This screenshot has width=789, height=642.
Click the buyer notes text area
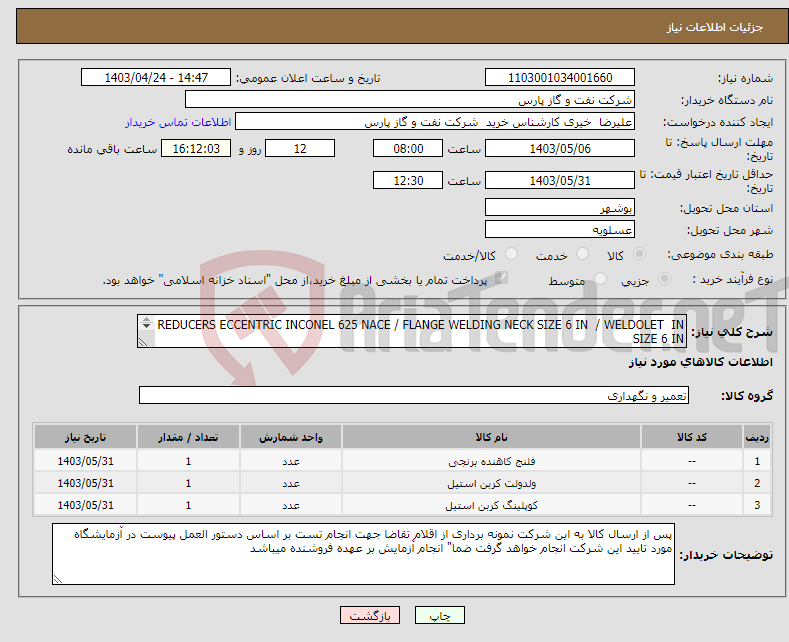click(x=363, y=553)
